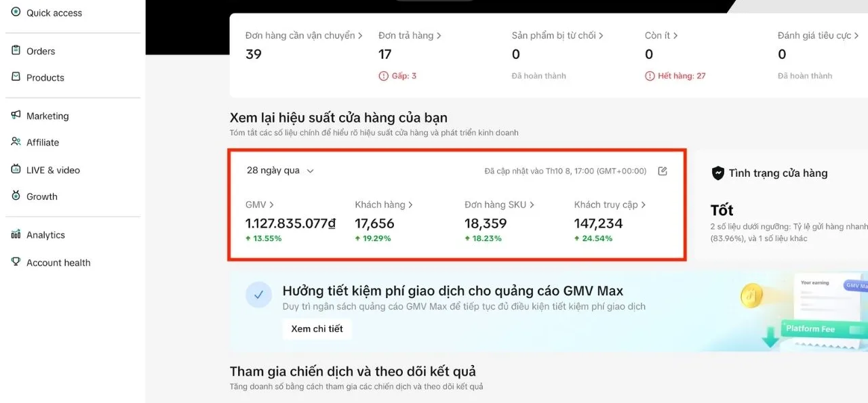Click the Quick access menu label
The height and width of the screenshot is (403, 868).
[x=54, y=13]
